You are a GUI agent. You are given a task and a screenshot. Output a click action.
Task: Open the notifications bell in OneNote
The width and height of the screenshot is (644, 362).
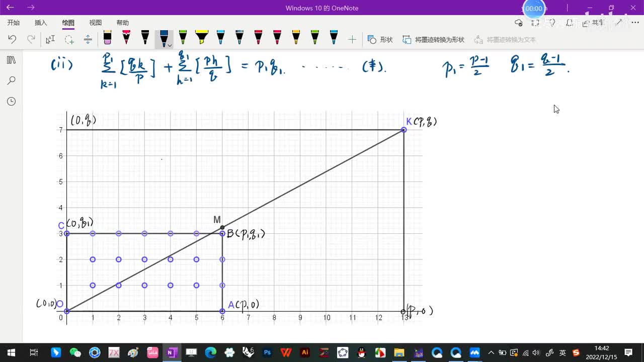click(x=569, y=23)
